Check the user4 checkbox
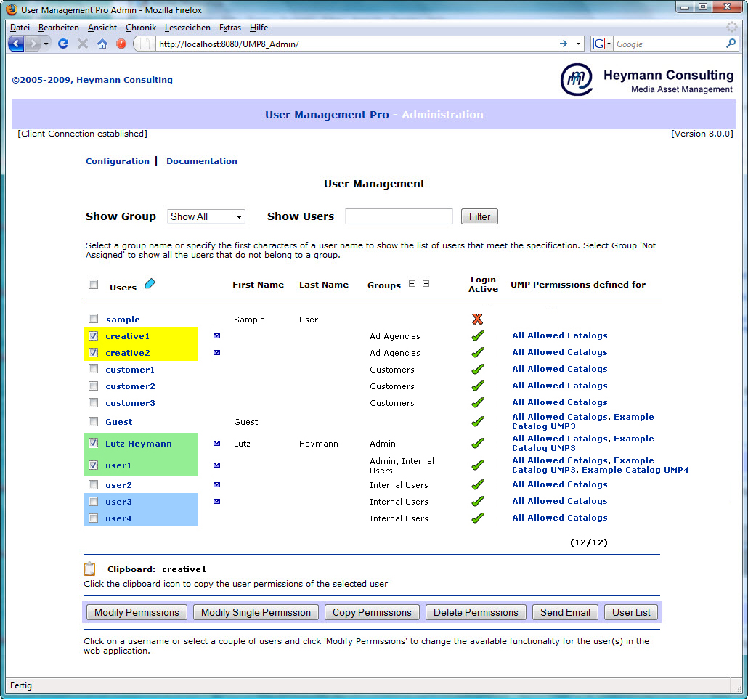Viewport: 748px width, 700px height. pos(94,518)
